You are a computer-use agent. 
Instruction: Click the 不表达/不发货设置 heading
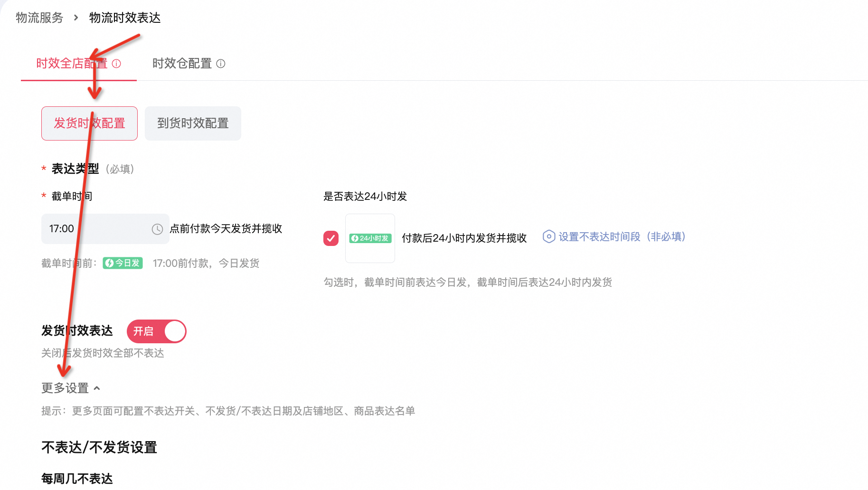pyautogui.click(x=99, y=447)
